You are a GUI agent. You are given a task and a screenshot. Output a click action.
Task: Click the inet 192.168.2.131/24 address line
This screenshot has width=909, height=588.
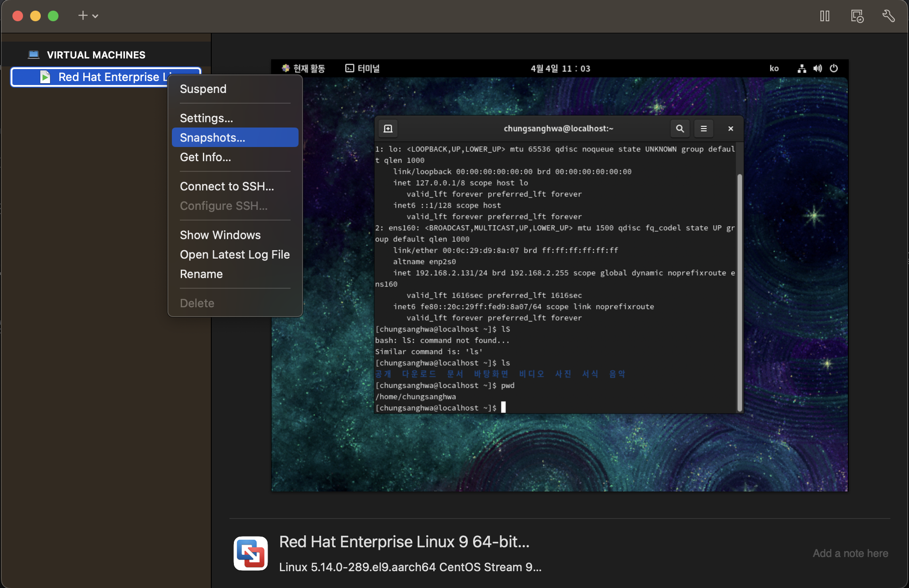pyautogui.click(x=564, y=273)
